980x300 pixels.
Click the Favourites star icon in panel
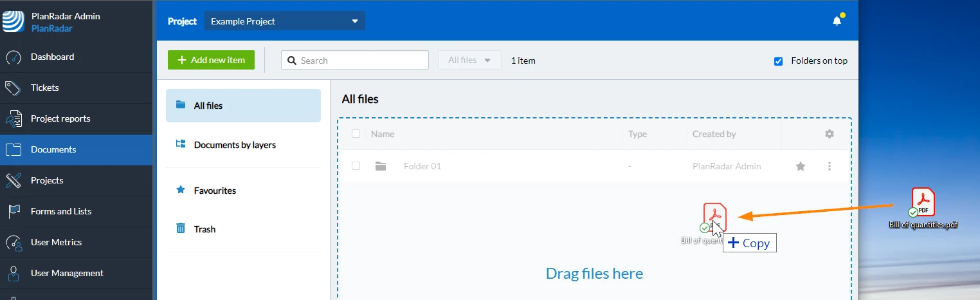[x=181, y=190]
